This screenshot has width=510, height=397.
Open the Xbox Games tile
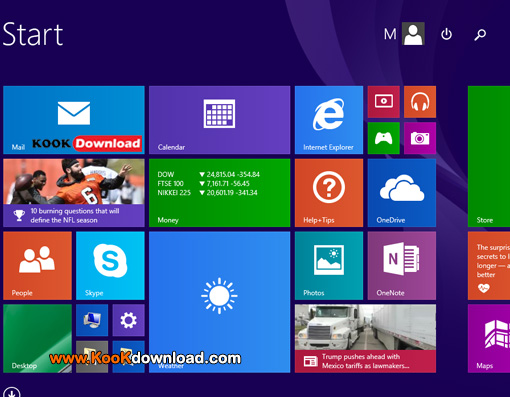[384, 138]
